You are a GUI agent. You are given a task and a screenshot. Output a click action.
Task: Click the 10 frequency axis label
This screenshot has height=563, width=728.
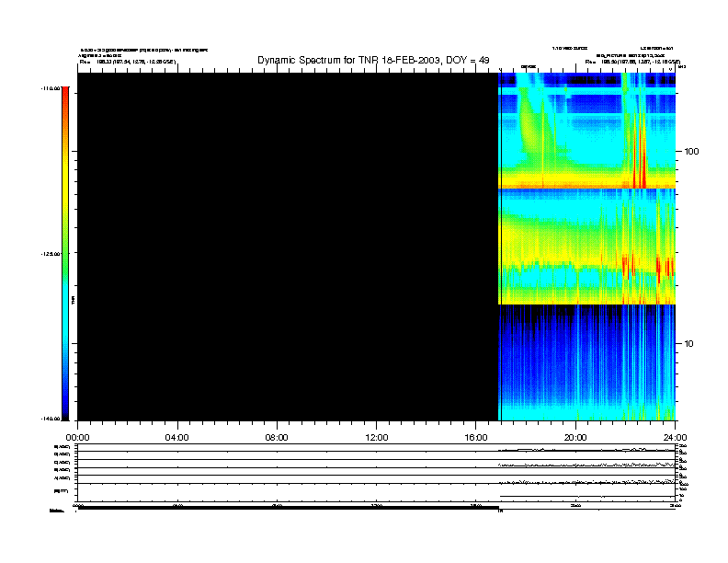(x=689, y=344)
